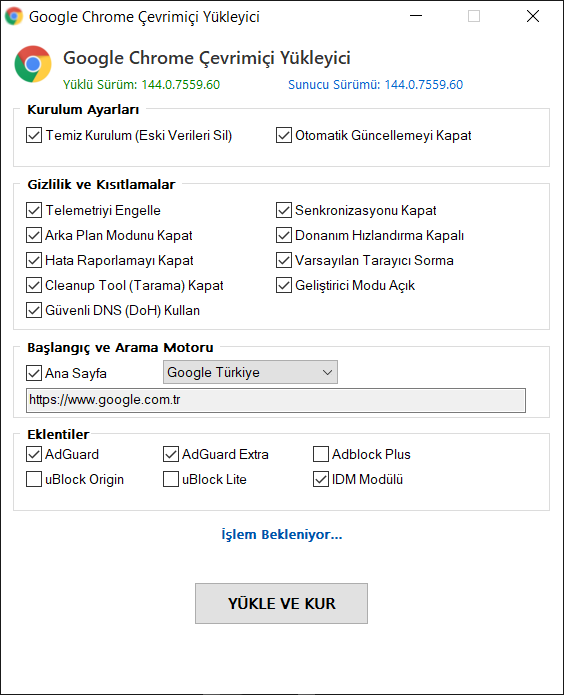Disable Telemetriyi Engelle option

pos(34,210)
